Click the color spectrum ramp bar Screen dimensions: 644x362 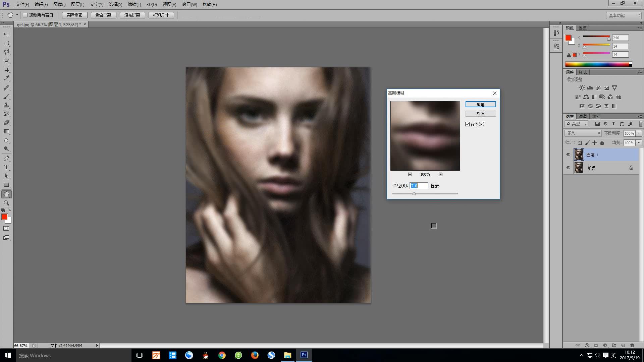point(598,64)
